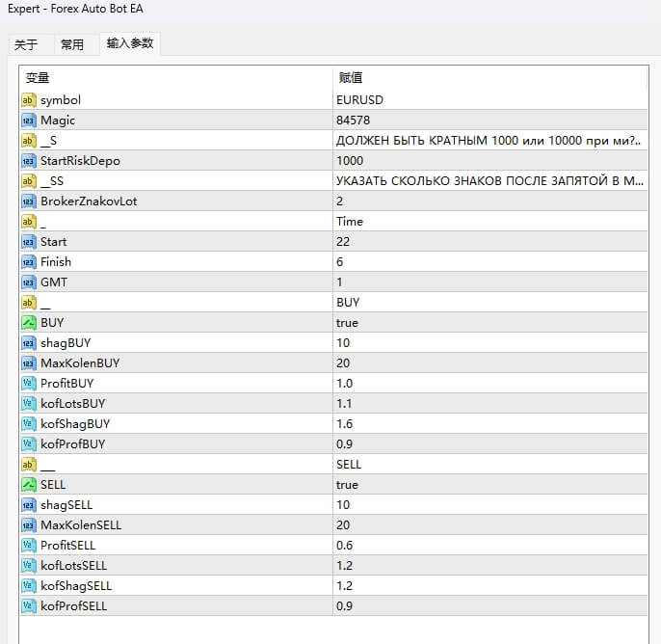Click the double icon beside kofProfBUY
Viewport: 661px width, 644px height.
coord(28,444)
